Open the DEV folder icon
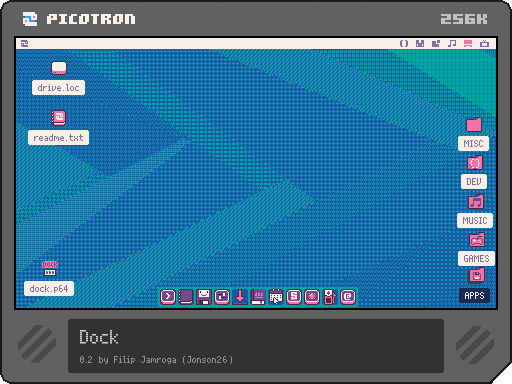This screenshot has width=512, height=384. (x=475, y=163)
